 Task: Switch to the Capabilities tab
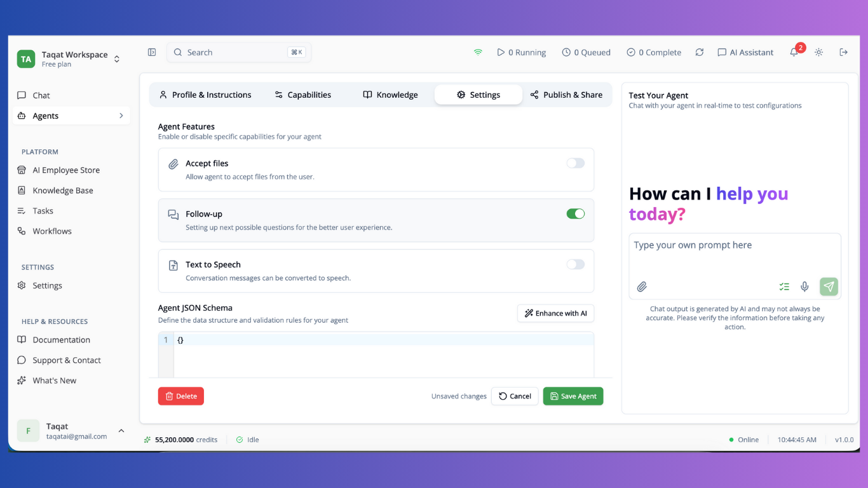(x=302, y=95)
